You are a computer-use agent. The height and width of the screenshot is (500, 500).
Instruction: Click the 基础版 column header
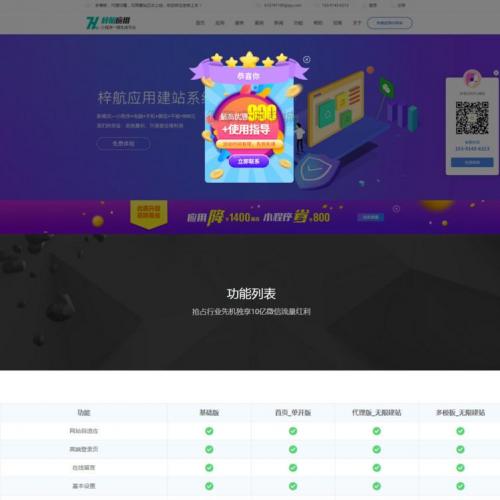click(209, 413)
